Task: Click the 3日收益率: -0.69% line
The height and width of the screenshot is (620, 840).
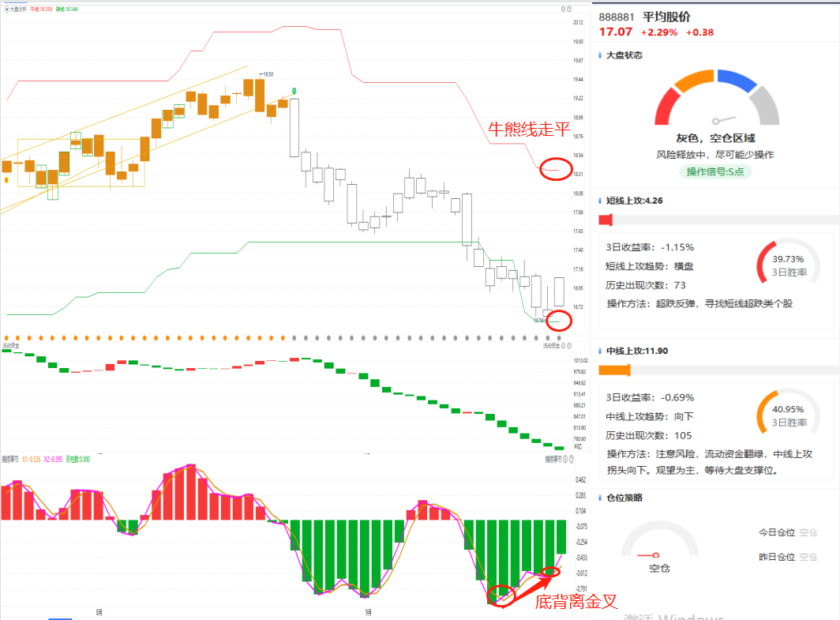Action: pos(650,397)
